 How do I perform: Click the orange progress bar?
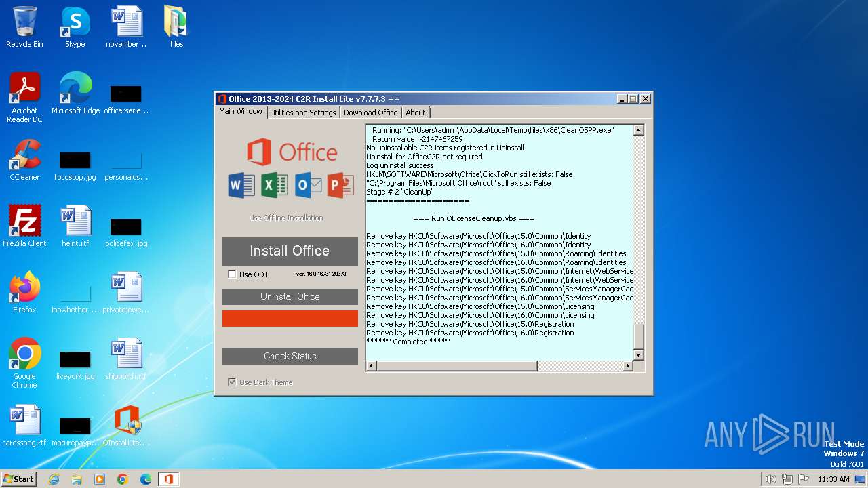pos(290,319)
